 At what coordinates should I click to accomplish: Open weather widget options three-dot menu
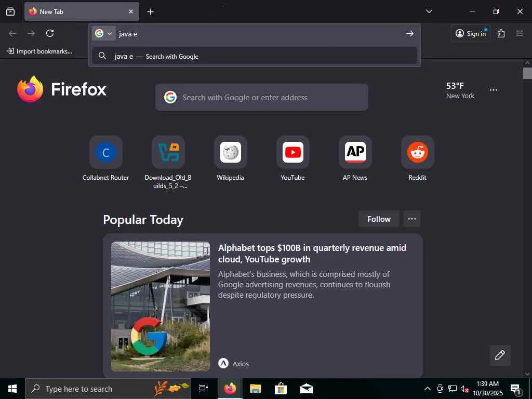(494, 90)
